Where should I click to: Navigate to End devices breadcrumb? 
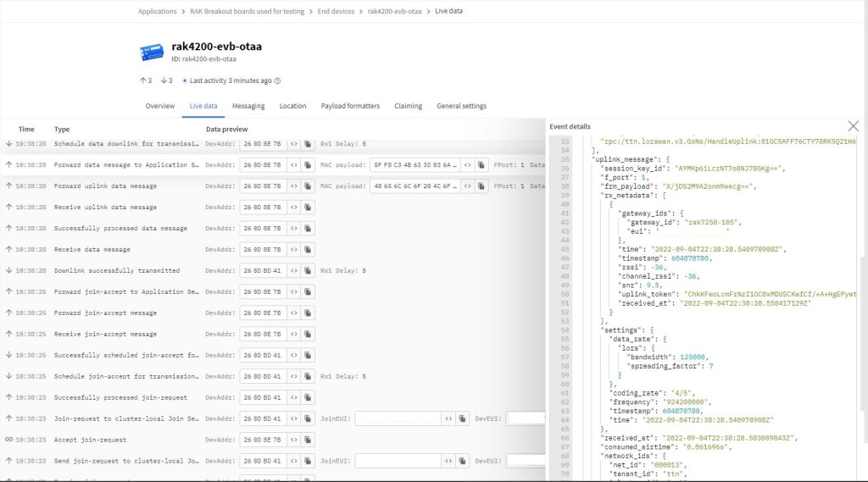336,12
